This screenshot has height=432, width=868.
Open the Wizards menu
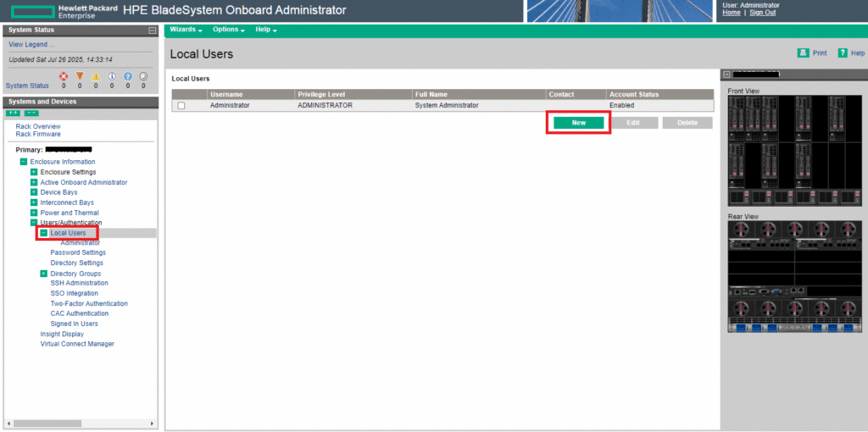[186, 30]
